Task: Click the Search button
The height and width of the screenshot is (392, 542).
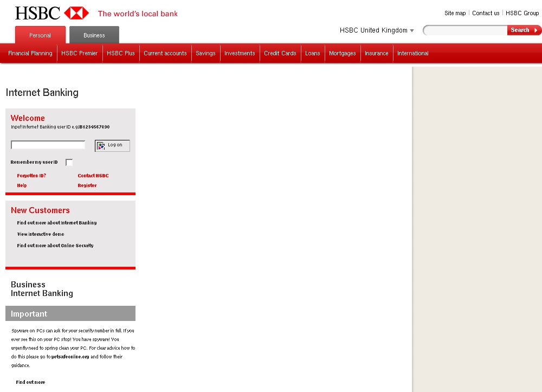Action: pyautogui.click(x=524, y=30)
